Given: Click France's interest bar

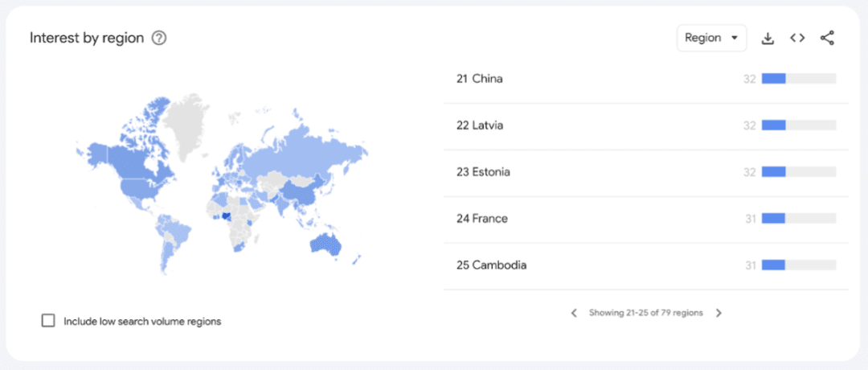Looking at the screenshot, I should click(798, 219).
